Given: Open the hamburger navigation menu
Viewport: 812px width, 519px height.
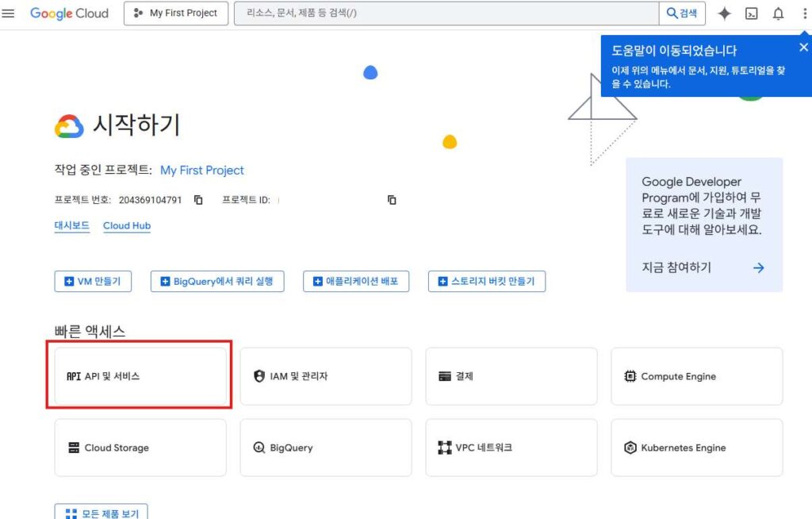Looking at the screenshot, I should coord(9,13).
